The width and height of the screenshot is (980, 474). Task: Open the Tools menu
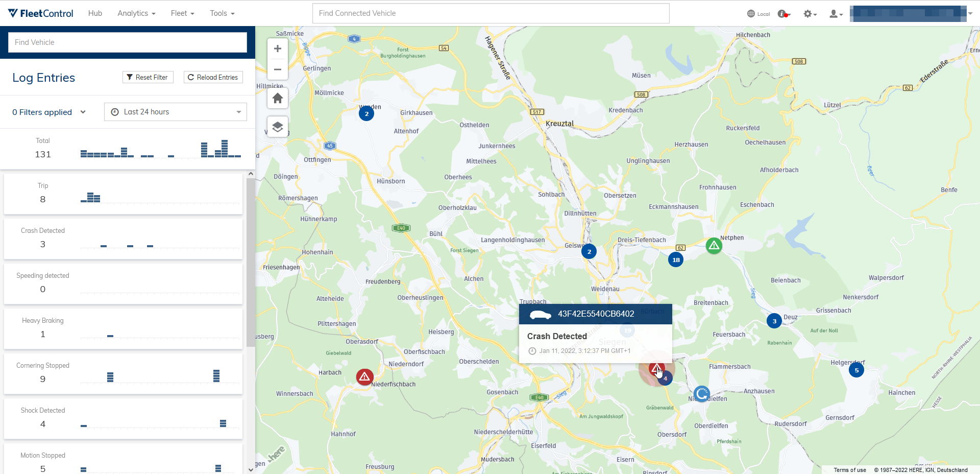point(222,13)
